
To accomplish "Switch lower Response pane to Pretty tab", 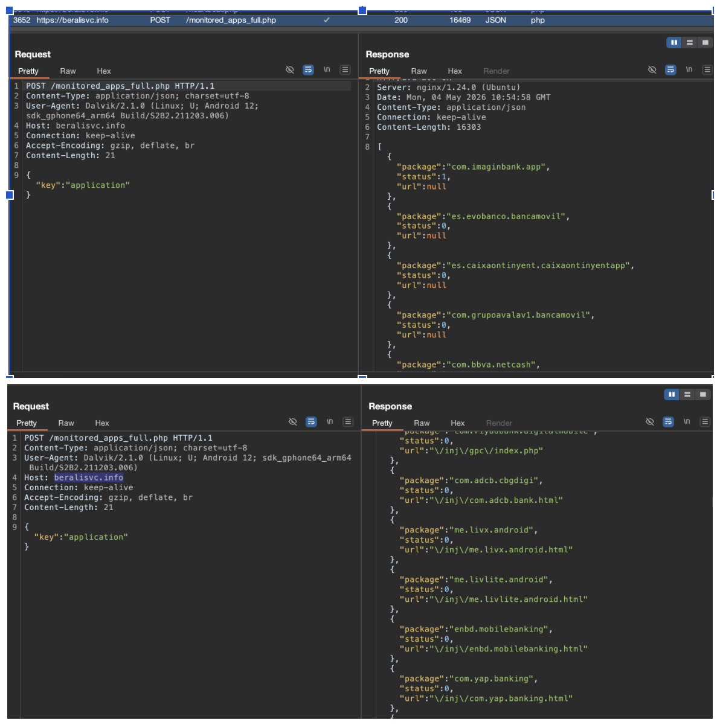I will tap(382, 423).
